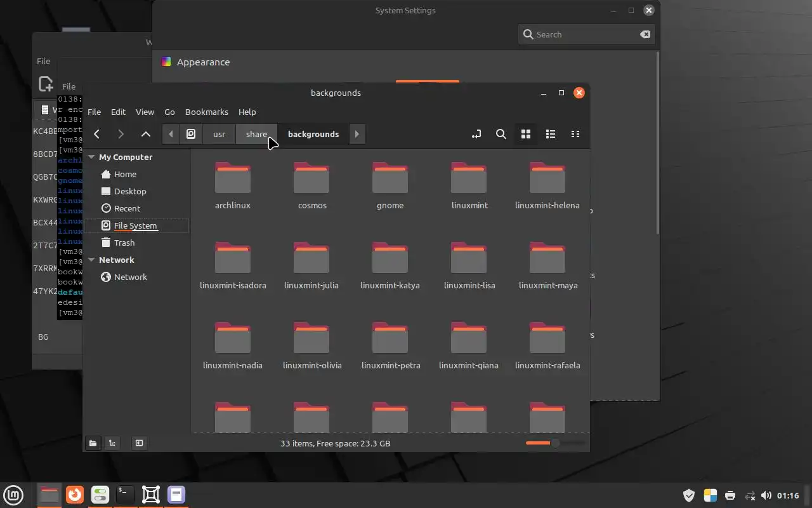The width and height of the screenshot is (812, 508).
Task: Select the gnome folder
Action: 390,185
